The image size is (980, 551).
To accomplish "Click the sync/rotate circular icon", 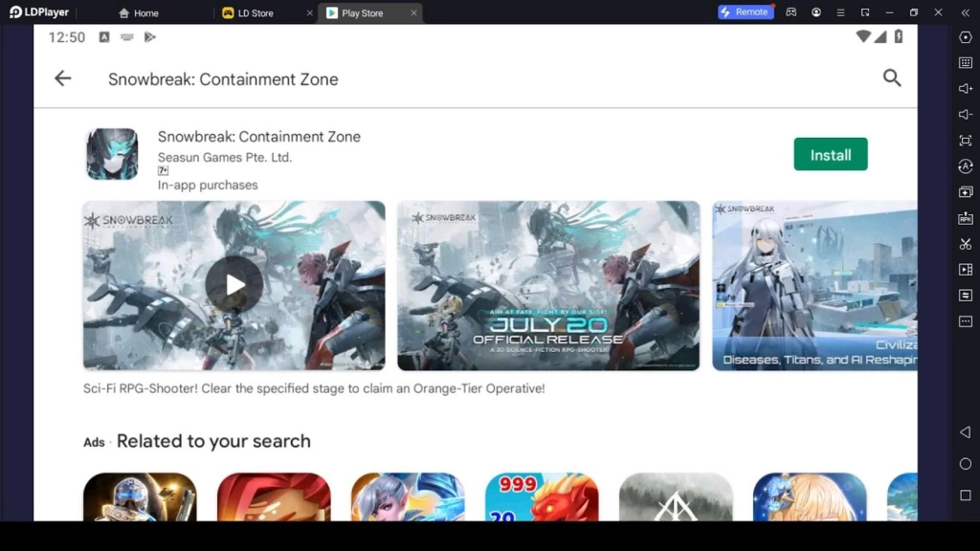I will pos(965,166).
